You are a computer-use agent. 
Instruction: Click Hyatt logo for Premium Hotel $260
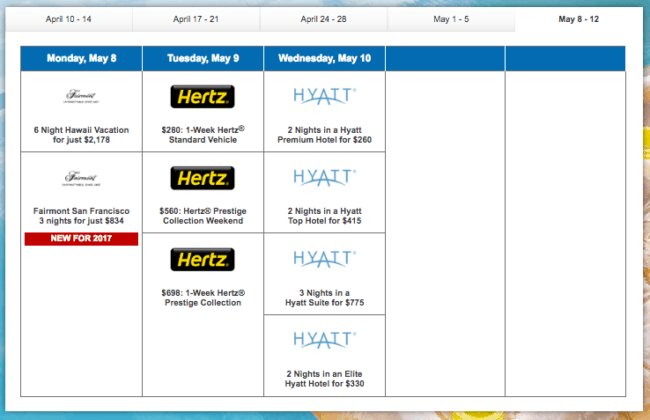tap(325, 96)
